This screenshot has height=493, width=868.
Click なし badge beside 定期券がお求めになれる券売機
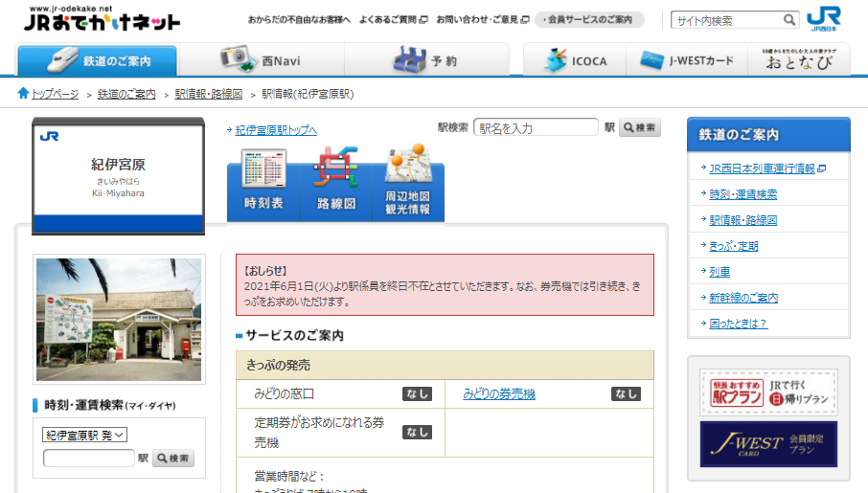(417, 432)
